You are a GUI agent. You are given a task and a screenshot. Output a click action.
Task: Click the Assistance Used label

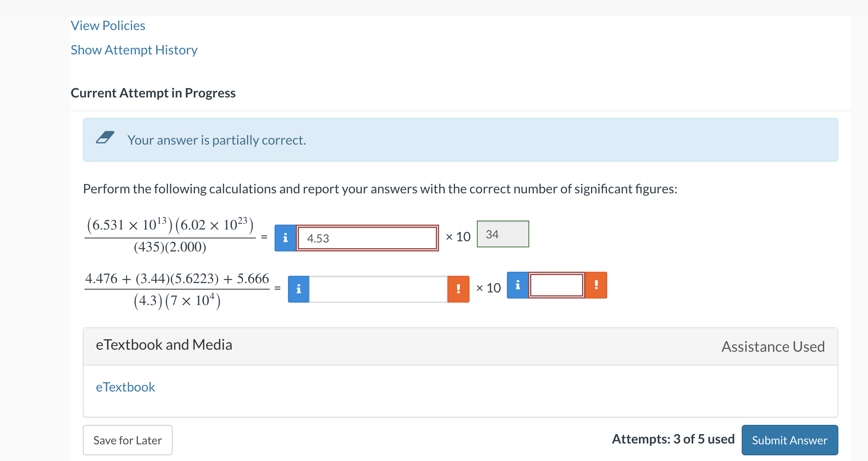[773, 346]
